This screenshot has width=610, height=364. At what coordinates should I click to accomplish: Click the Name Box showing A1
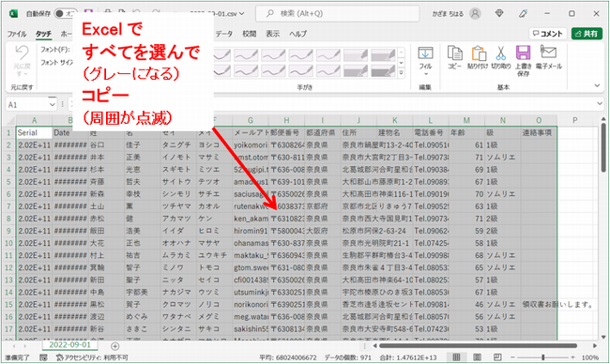click(27, 105)
